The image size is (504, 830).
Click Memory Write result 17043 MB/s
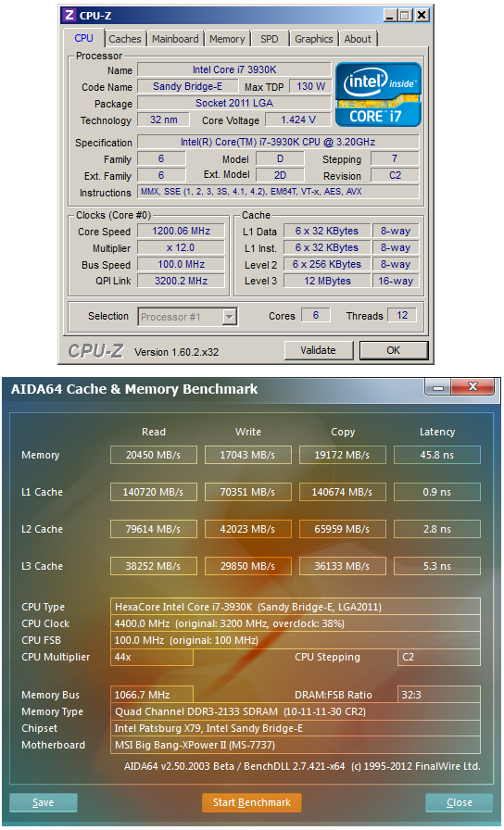(x=247, y=455)
